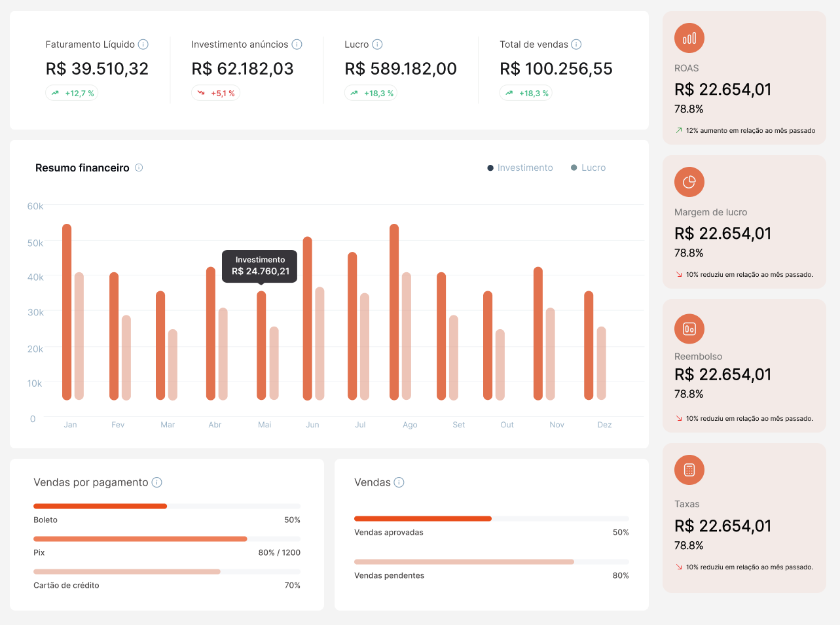Click the Vendas pendentes 80% value
The height and width of the screenshot is (625, 840).
[x=621, y=575]
